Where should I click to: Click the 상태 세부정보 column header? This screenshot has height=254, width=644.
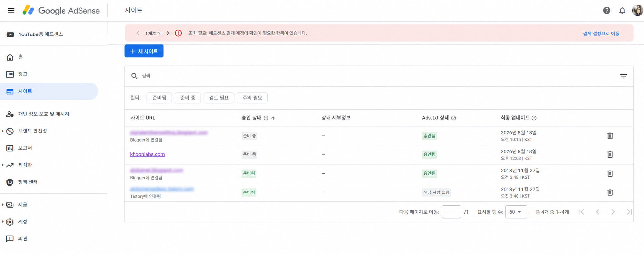pos(336,118)
